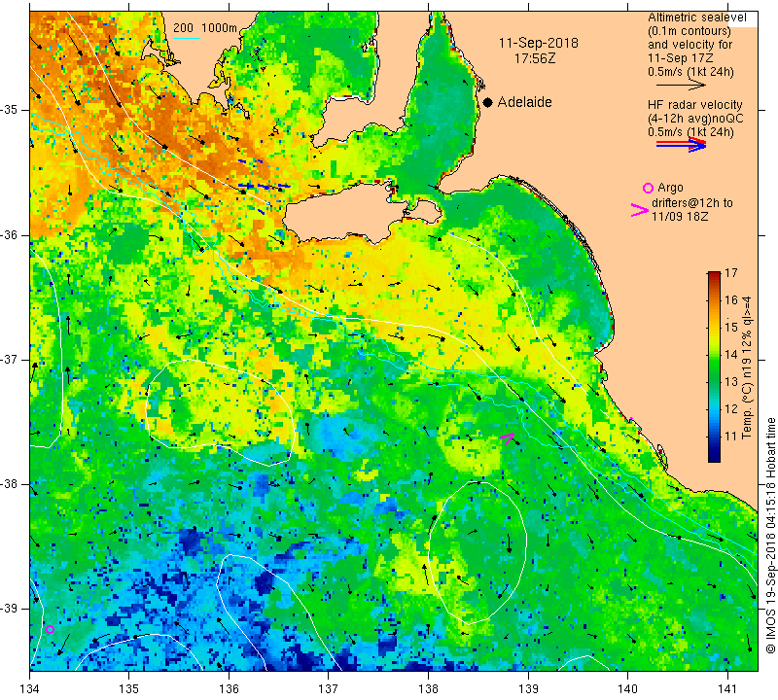Click the Temp. (°C) colorbar axis title

click(x=747, y=367)
